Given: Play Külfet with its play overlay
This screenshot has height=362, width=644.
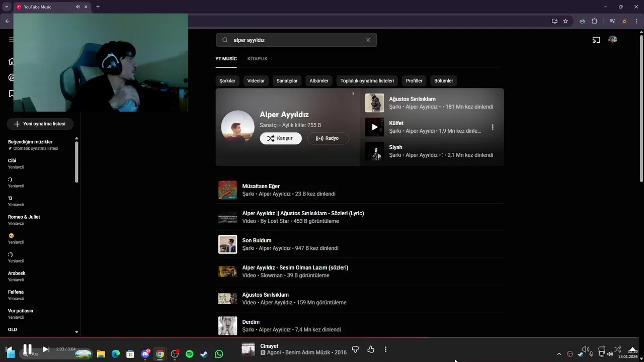Looking at the screenshot, I should point(374,127).
